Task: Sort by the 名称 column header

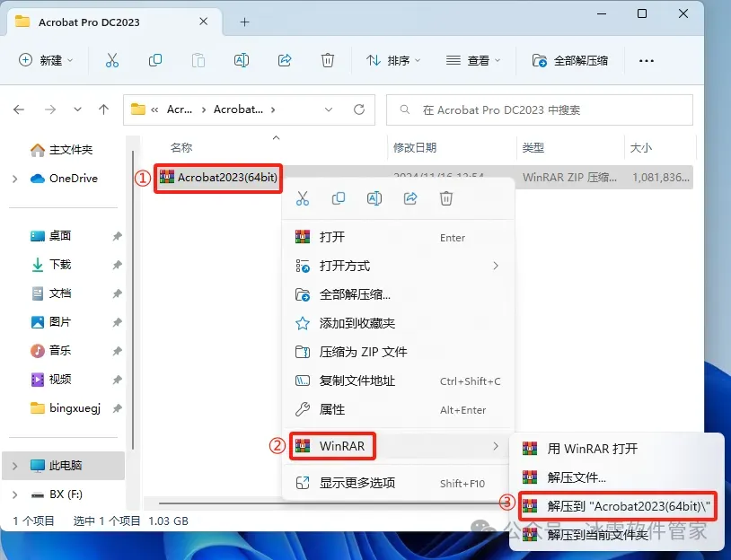Action: click(181, 148)
